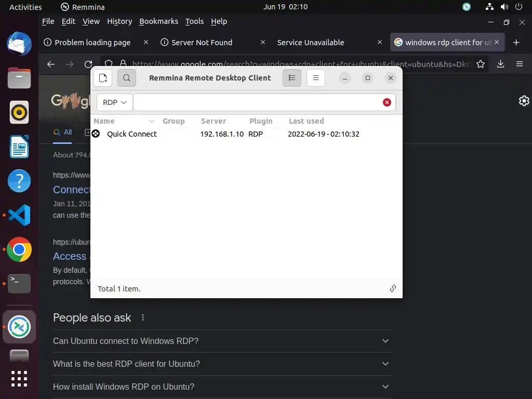The width and height of the screenshot is (532, 399).
Task: Bookmark this page with star icon
Action: 481,64
